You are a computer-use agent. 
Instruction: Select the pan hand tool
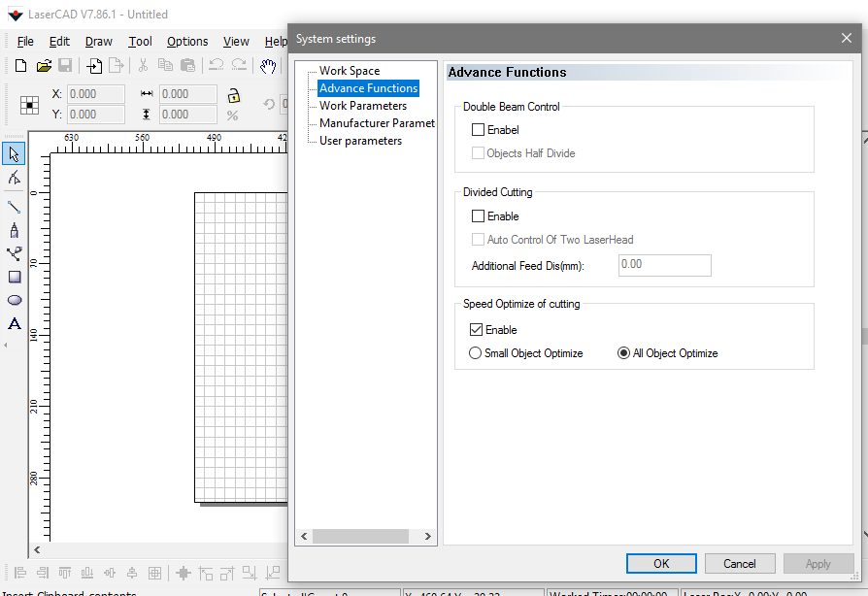click(x=268, y=66)
